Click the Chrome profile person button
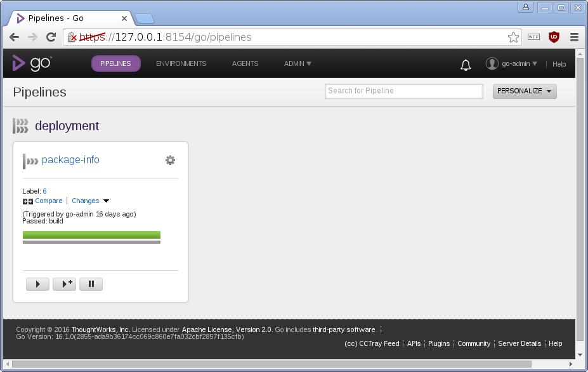588x372 pixels. click(x=526, y=7)
